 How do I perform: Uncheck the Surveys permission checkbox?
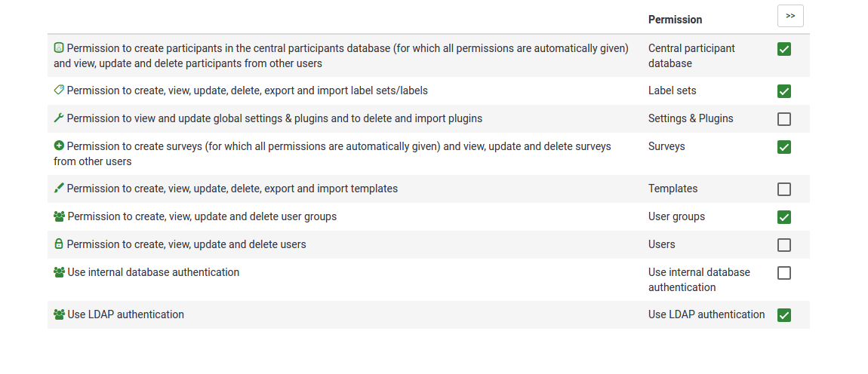click(784, 147)
